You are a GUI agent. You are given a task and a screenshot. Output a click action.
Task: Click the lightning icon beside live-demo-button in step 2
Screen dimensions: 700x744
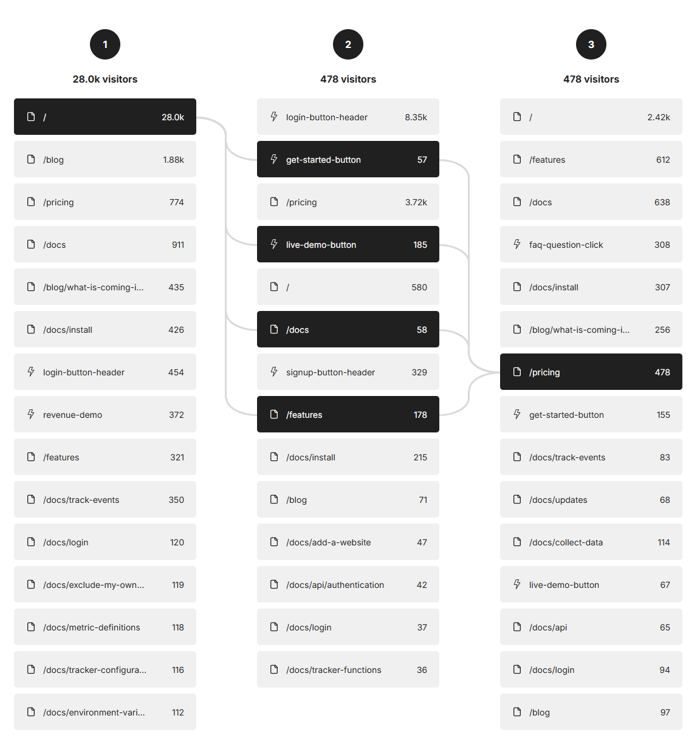tap(274, 244)
